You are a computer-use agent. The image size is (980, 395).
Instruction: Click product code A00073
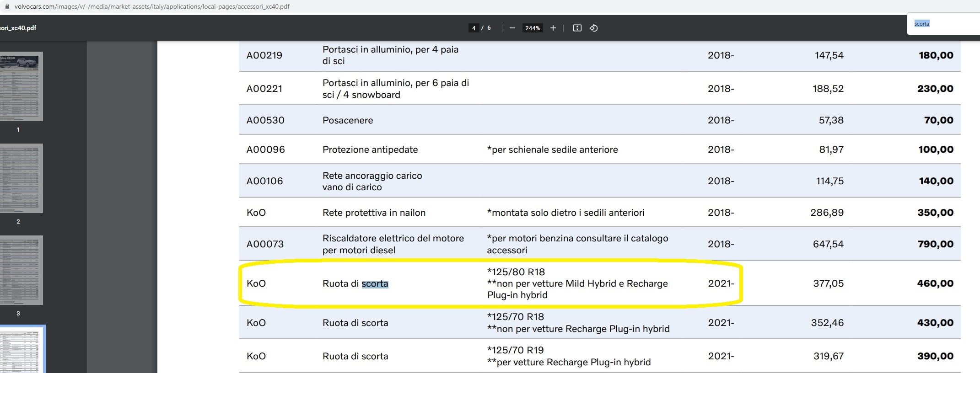click(265, 244)
